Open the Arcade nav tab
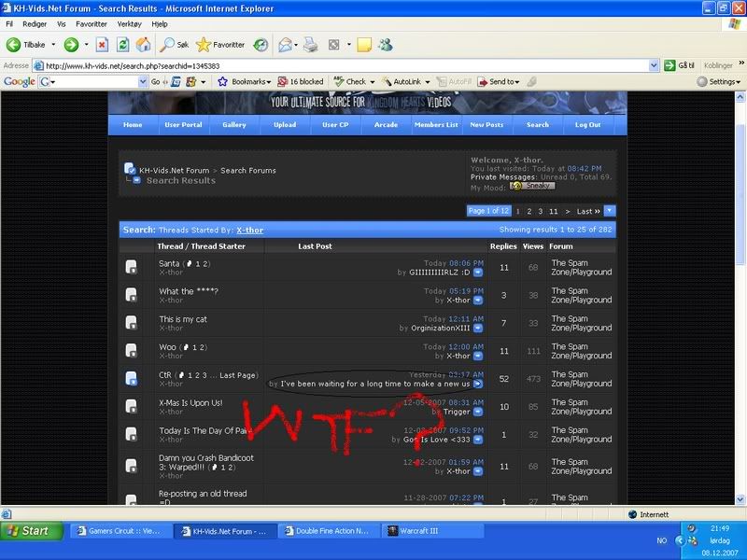Viewport: 747px width, 560px height. tap(386, 125)
